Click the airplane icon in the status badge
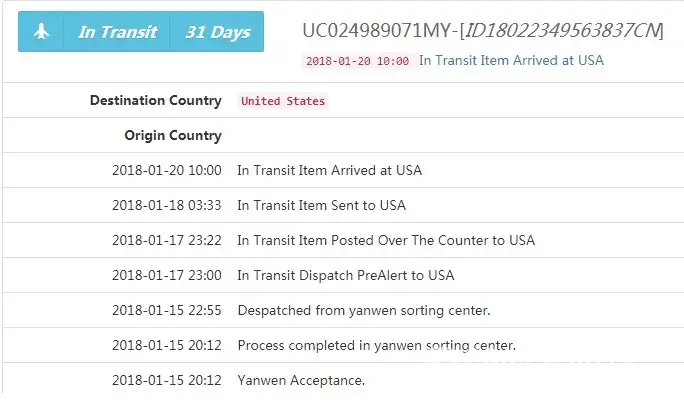This screenshot has height=411, width=684. tap(41, 32)
